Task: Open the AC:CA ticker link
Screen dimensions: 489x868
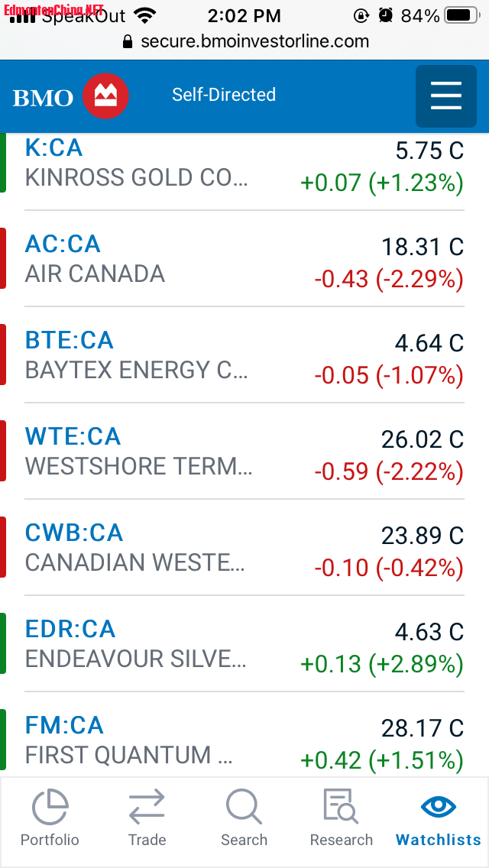Action: tap(63, 244)
